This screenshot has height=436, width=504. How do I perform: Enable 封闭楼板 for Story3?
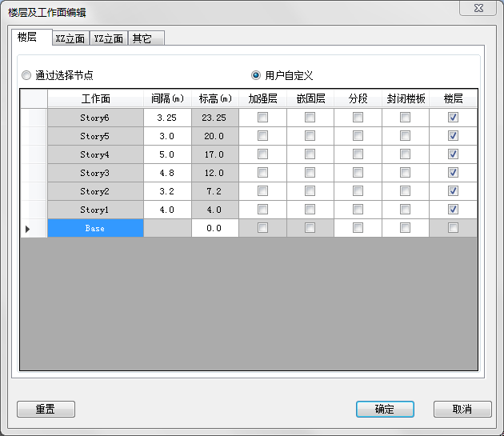[406, 173]
